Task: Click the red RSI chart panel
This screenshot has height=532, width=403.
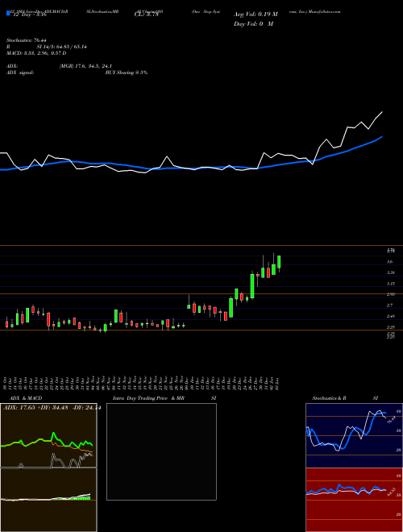Action: coord(354,500)
